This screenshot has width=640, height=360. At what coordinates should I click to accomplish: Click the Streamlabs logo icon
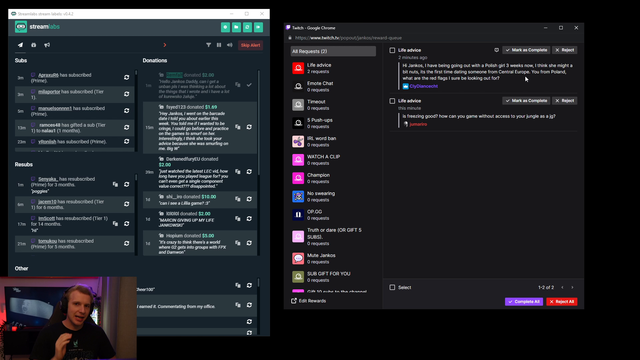click(21, 27)
